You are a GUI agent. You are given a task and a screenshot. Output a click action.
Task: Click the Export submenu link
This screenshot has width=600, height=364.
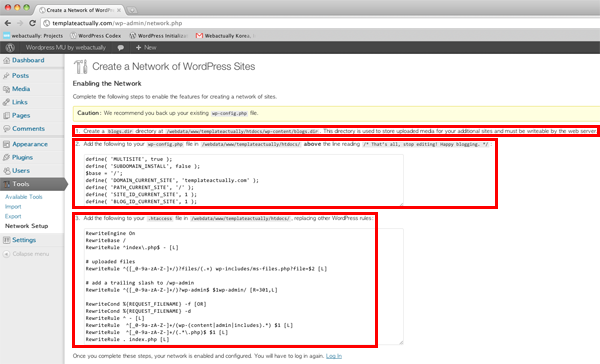(13, 216)
